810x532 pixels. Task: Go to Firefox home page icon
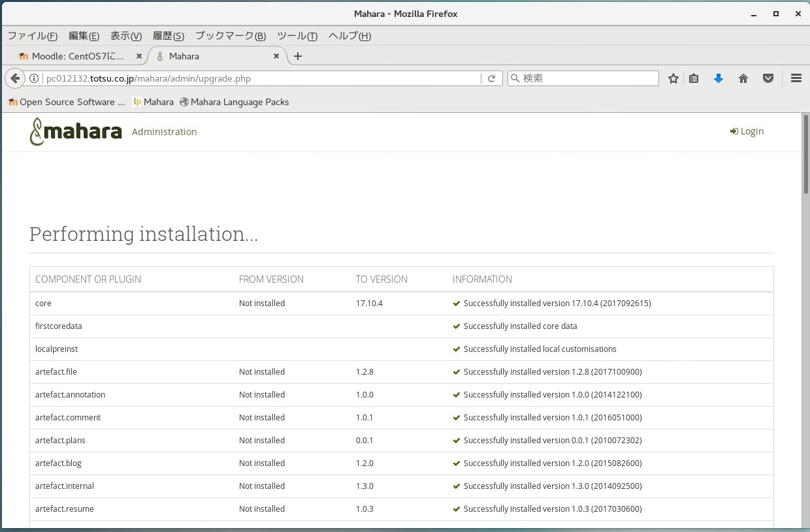pyautogui.click(x=743, y=78)
